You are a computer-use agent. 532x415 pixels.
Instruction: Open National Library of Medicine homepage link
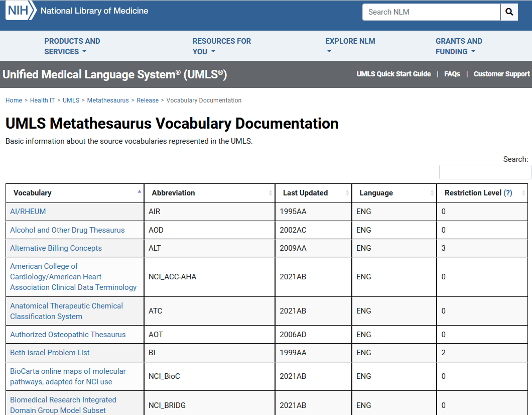pos(94,11)
